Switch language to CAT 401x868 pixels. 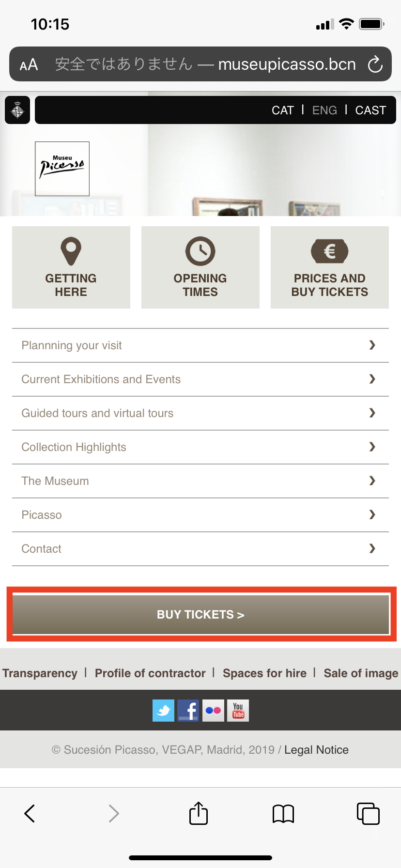[x=283, y=110]
